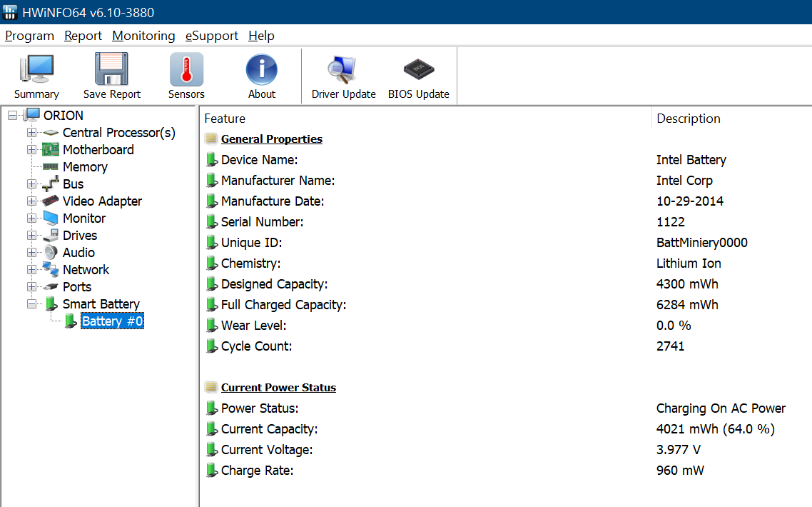Open the Monitoring menu

(x=143, y=36)
